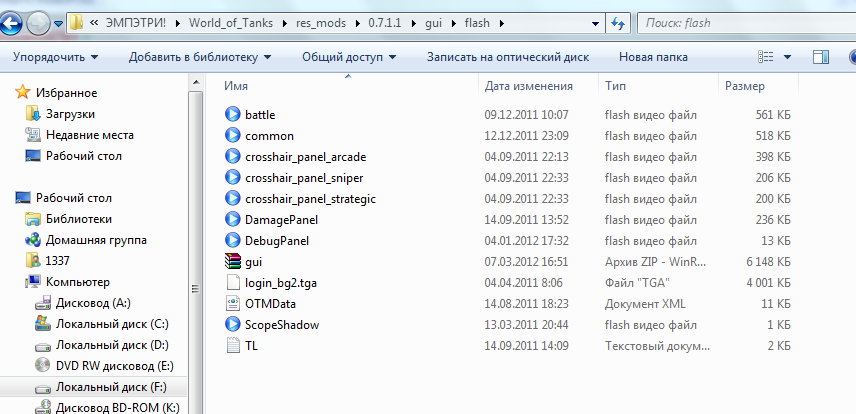Image resolution: width=856 pixels, height=414 pixels.
Task: Click 'res_mods' breadcrumb segment
Action: (x=323, y=23)
